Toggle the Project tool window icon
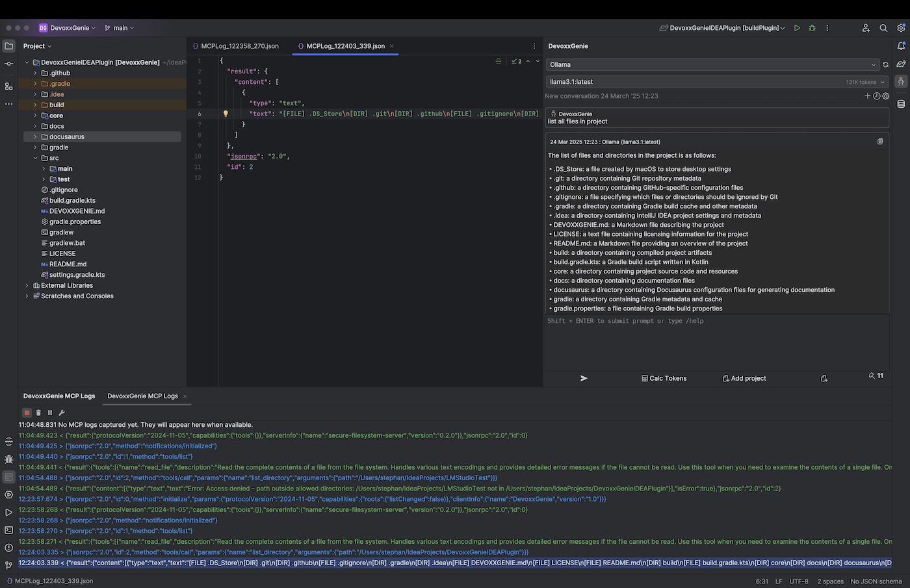The image size is (910, 588). 8,46
